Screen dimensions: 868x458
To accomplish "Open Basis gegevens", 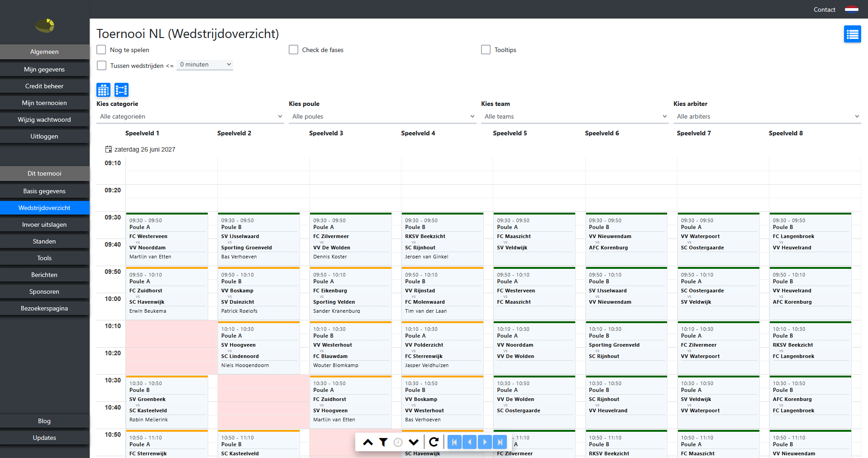I will 44,191.
